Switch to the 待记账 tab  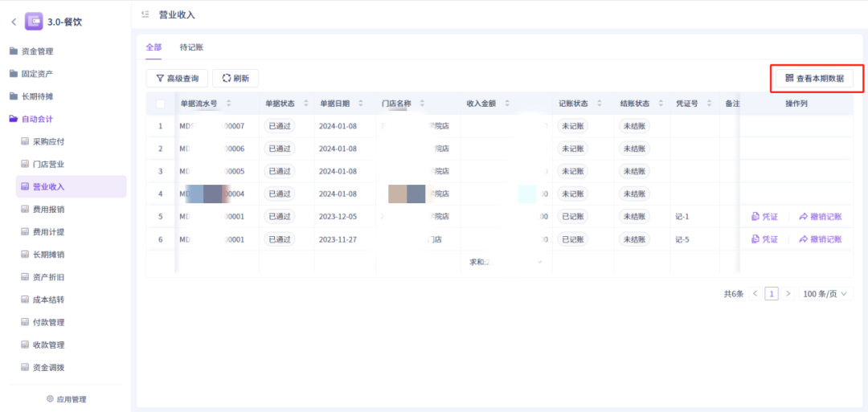tap(191, 47)
